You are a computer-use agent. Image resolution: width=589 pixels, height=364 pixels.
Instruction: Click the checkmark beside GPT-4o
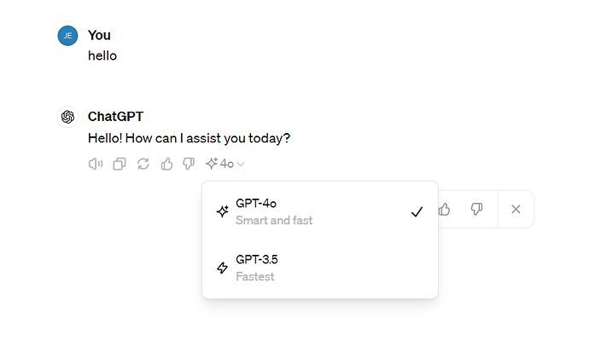click(417, 212)
